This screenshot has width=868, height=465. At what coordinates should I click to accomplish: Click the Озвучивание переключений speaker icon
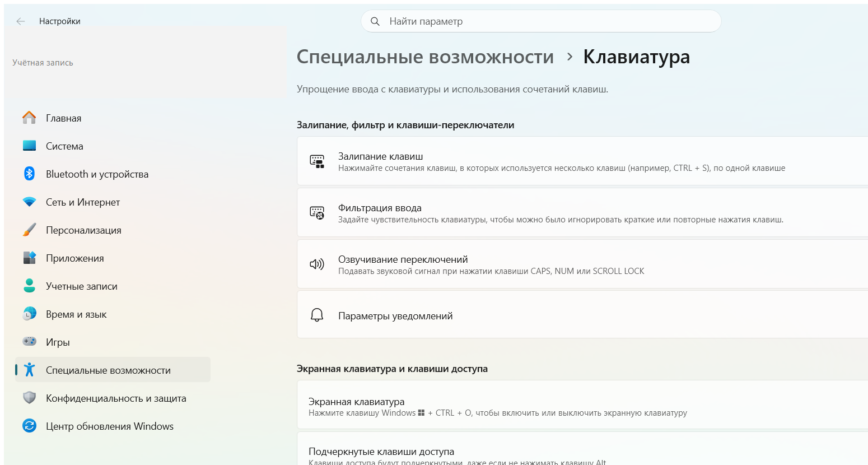pos(317,264)
